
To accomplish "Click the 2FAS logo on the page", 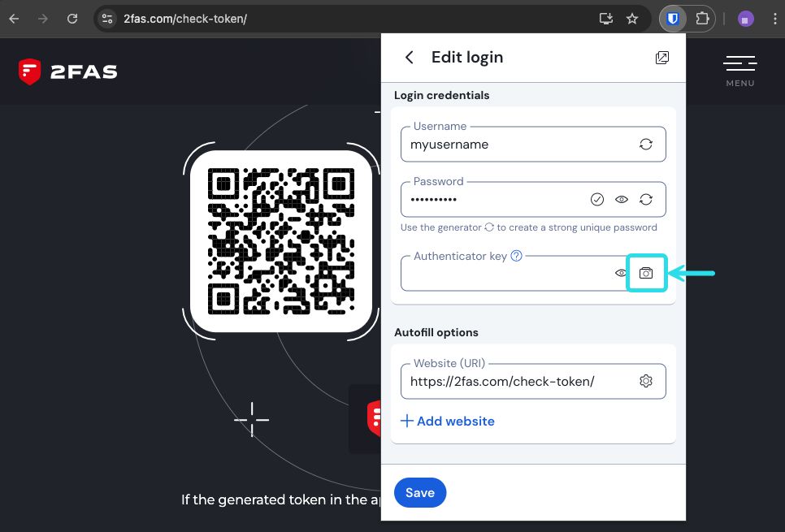I will 67,71.
